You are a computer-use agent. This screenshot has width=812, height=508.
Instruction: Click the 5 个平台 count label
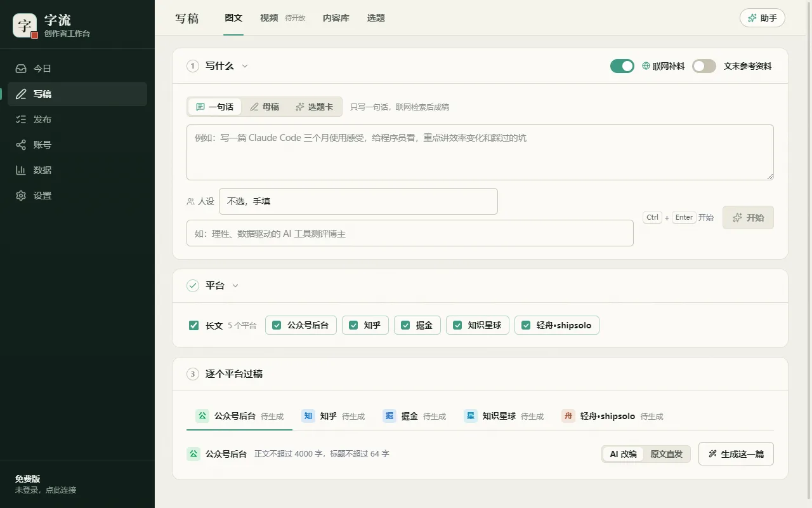[242, 326]
